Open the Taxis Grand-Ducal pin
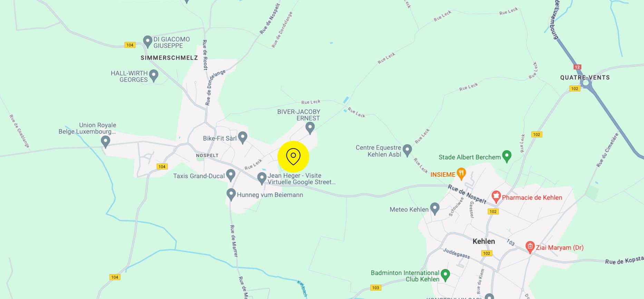 [x=231, y=175]
